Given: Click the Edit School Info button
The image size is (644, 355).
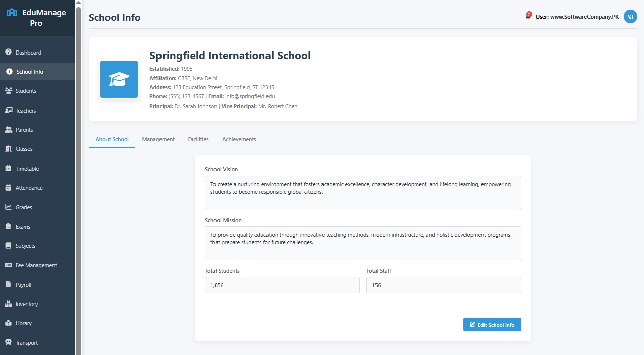Looking at the screenshot, I should tap(492, 324).
